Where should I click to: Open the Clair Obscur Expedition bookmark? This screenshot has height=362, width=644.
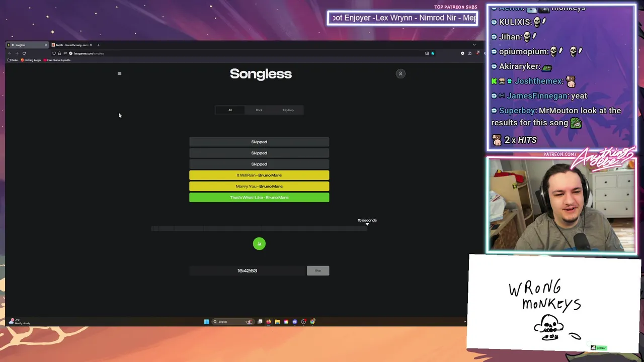pyautogui.click(x=57, y=60)
